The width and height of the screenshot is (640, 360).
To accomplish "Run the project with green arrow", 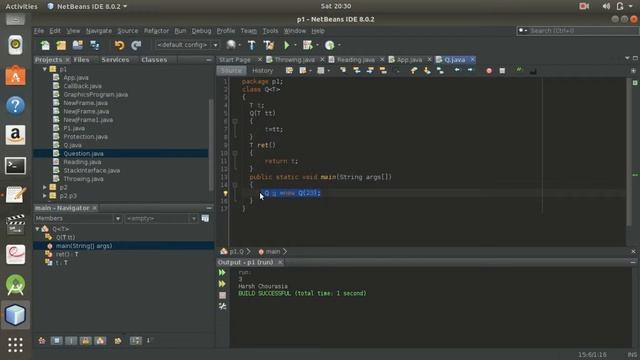I will click(x=287, y=45).
